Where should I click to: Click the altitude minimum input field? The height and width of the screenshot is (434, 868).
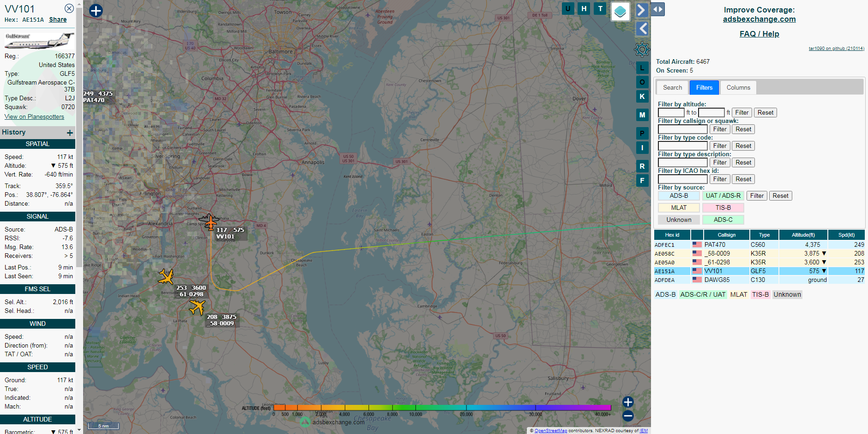click(671, 113)
